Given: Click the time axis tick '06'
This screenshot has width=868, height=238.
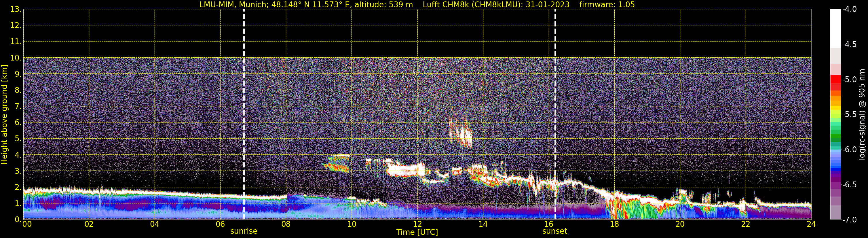Looking at the screenshot, I should pos(220,224).
